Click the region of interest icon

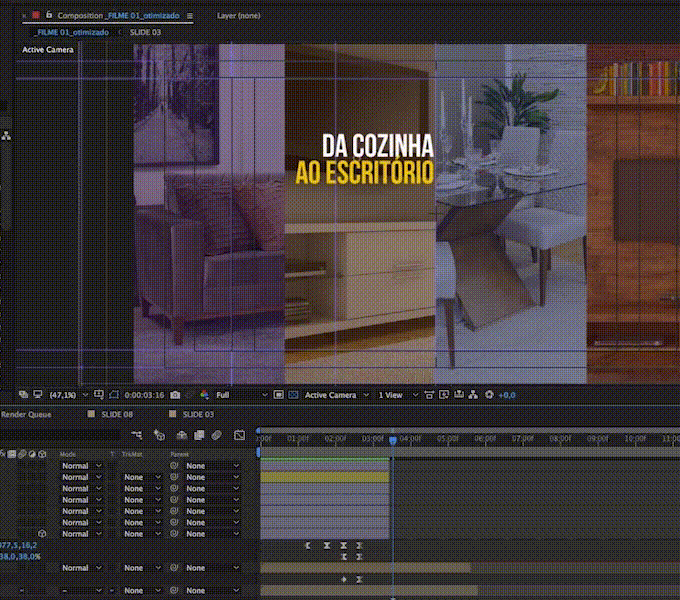279,395
